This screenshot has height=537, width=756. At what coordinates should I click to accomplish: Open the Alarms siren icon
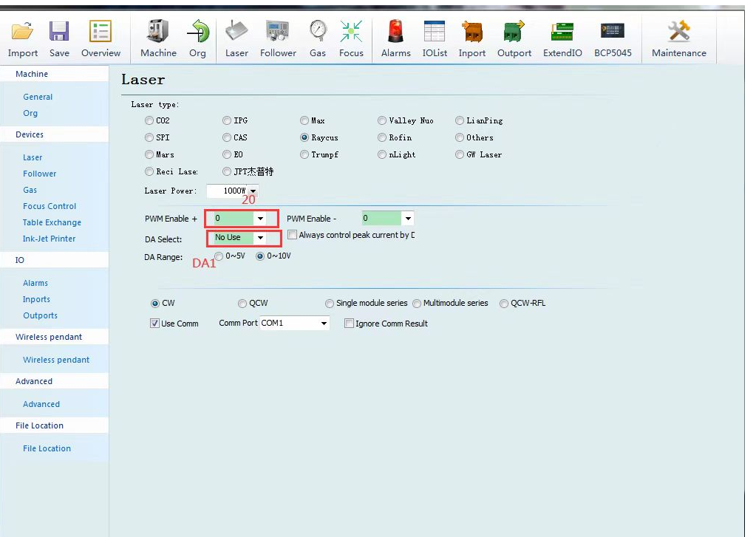pos(395,32)
